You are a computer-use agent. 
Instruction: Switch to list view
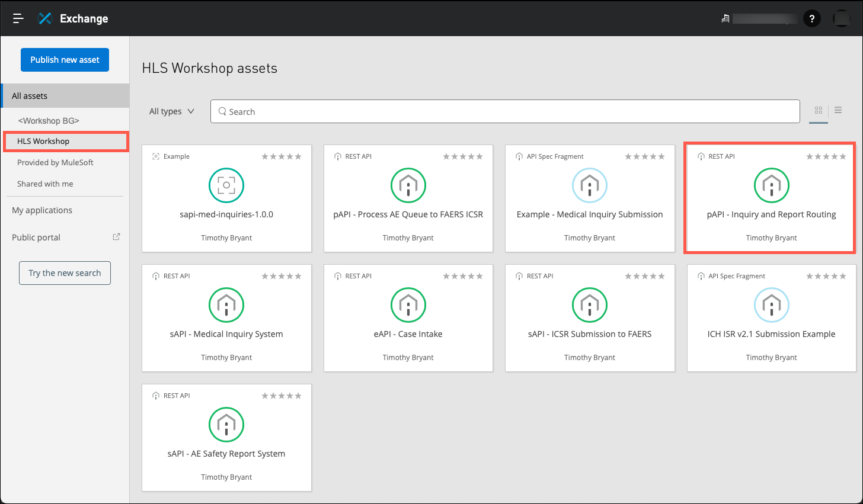pos(838,110)
